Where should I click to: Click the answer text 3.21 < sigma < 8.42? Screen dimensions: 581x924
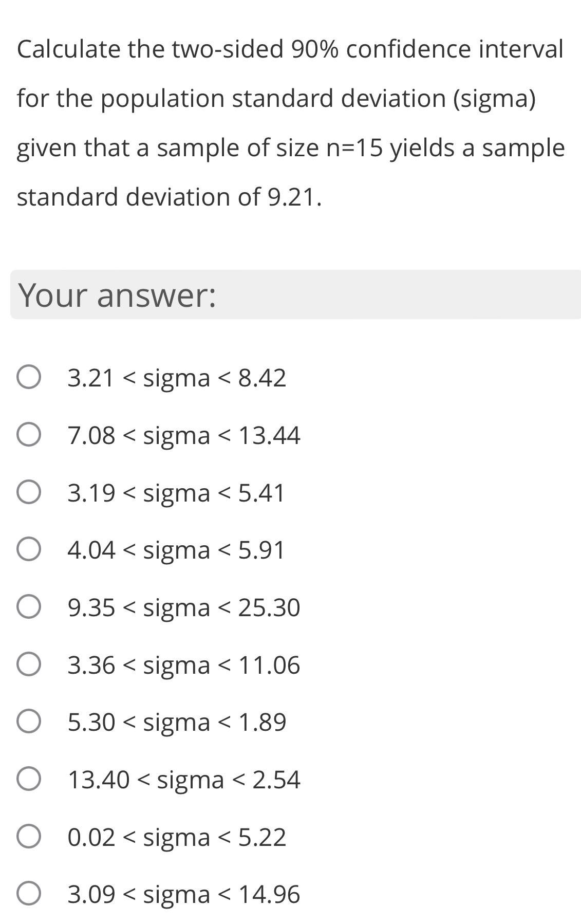point(176,379)
